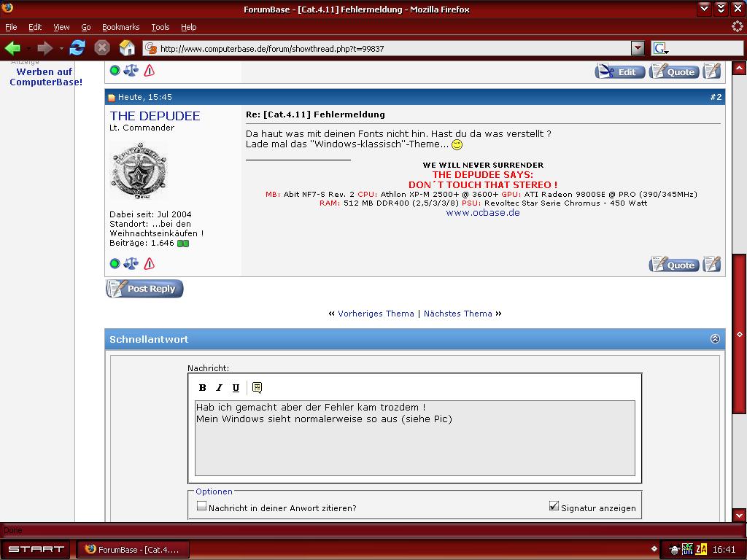The width and height of the screenshot is (747, 560).
Task: Open the Edit menu
Action: pyautogui.click(x=35, y=27)
